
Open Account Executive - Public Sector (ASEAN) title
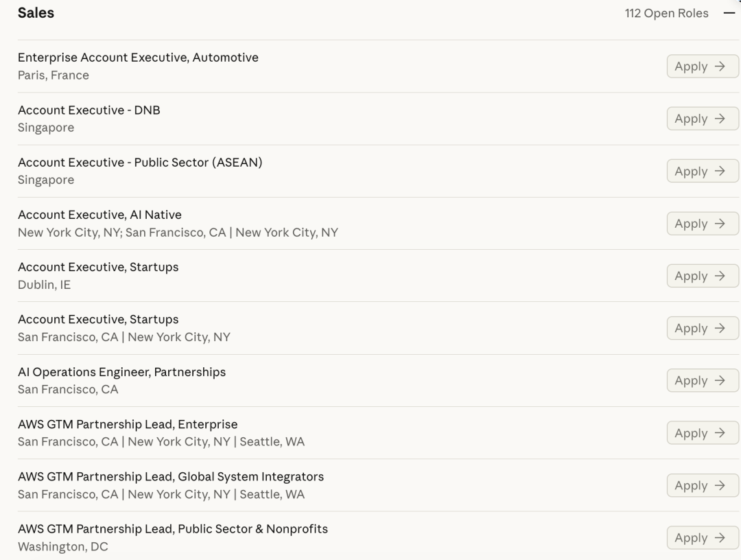coord(140,163)
